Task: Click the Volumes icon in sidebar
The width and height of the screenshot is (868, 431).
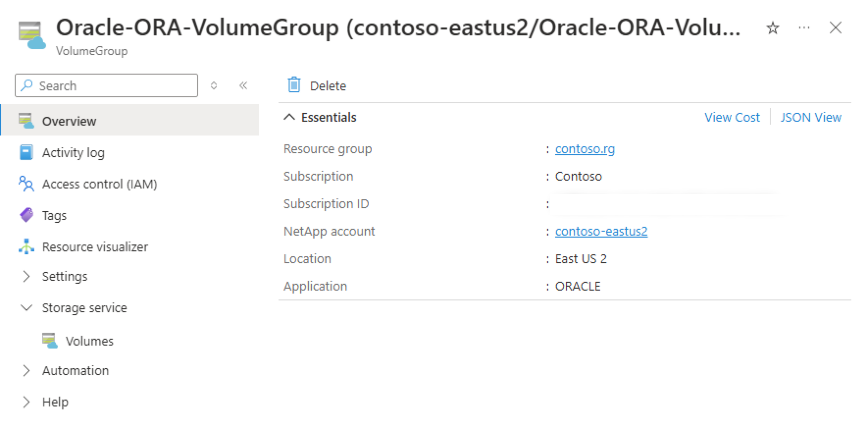Action: pyautogui.click(x=50, y=341)
